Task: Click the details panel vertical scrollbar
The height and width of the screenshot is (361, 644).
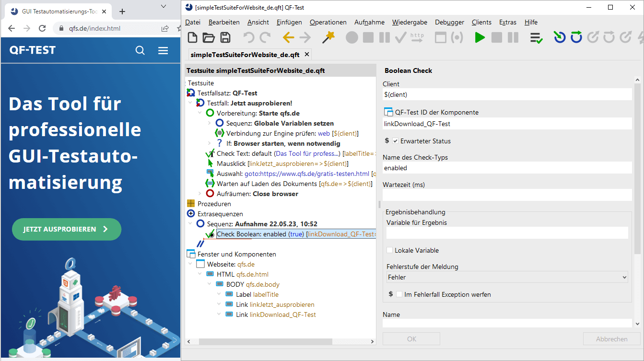Action: point(637,168)
